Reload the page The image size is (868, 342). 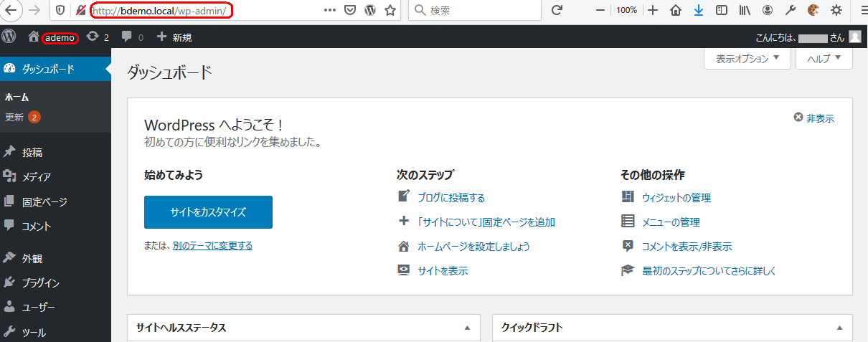click(x=557, y=11)
